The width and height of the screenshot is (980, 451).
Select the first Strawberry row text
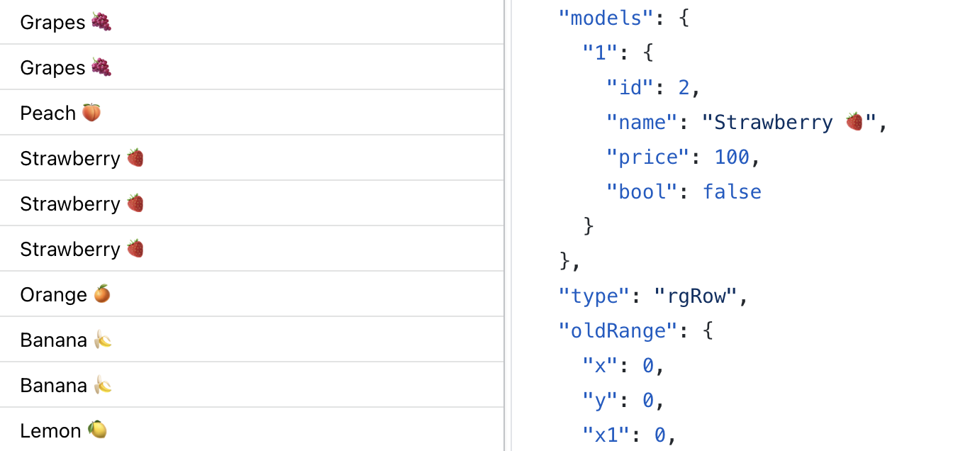coord(69,158)
